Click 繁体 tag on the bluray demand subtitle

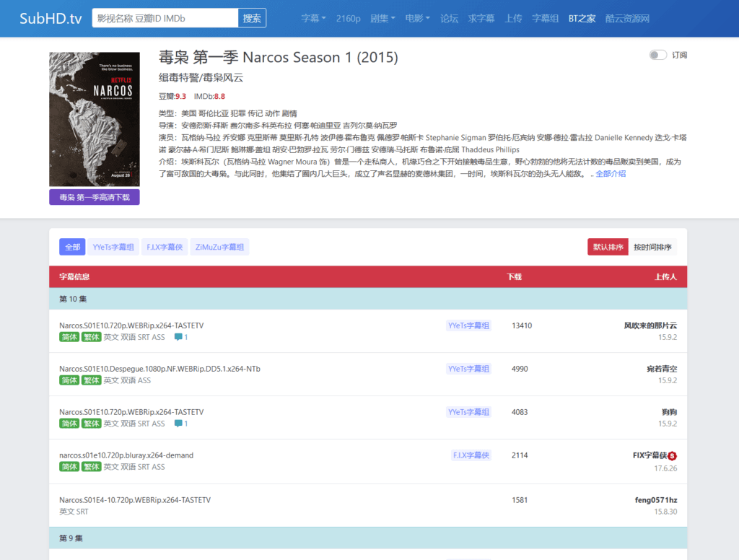[x=91, y=467]
